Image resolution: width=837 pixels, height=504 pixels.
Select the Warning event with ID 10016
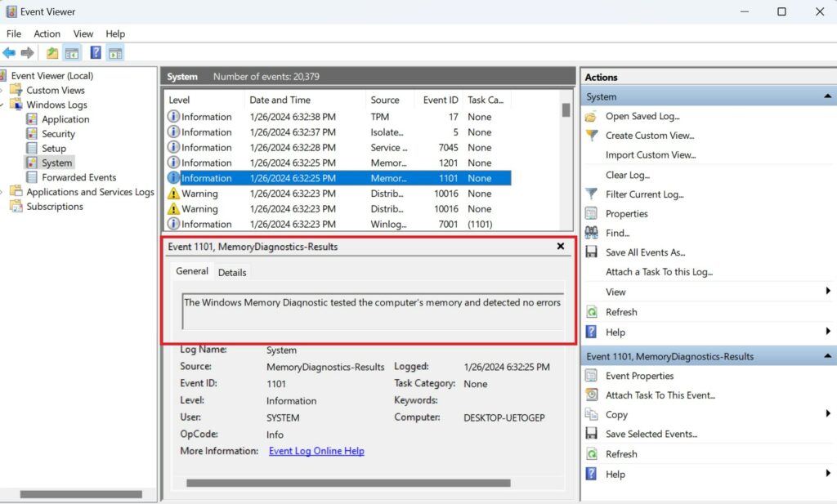pyautogui.click(x=327, y=194)
